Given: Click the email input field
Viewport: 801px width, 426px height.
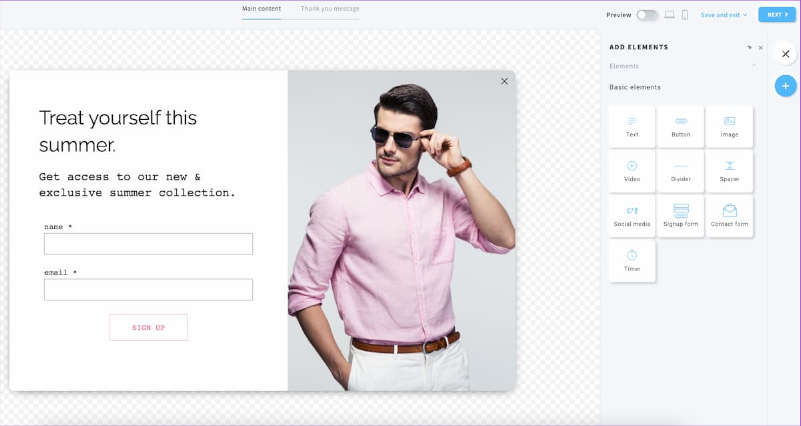Looking at the screenshot, I should [148, 290].
